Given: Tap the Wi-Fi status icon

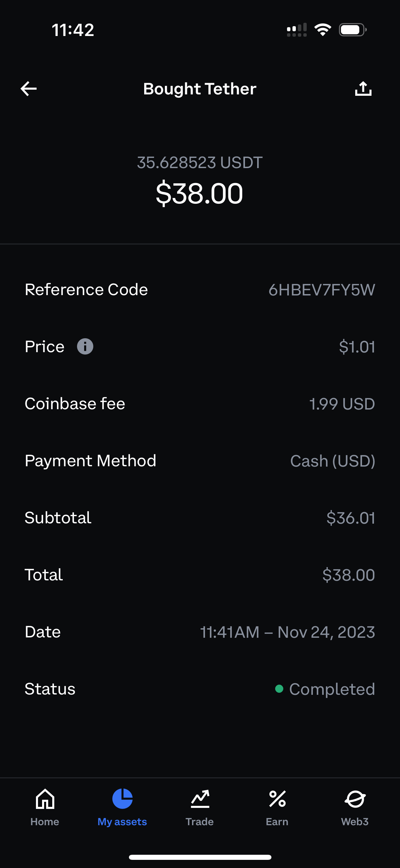Looking at the screenshot, I should [x=323, y=30].
